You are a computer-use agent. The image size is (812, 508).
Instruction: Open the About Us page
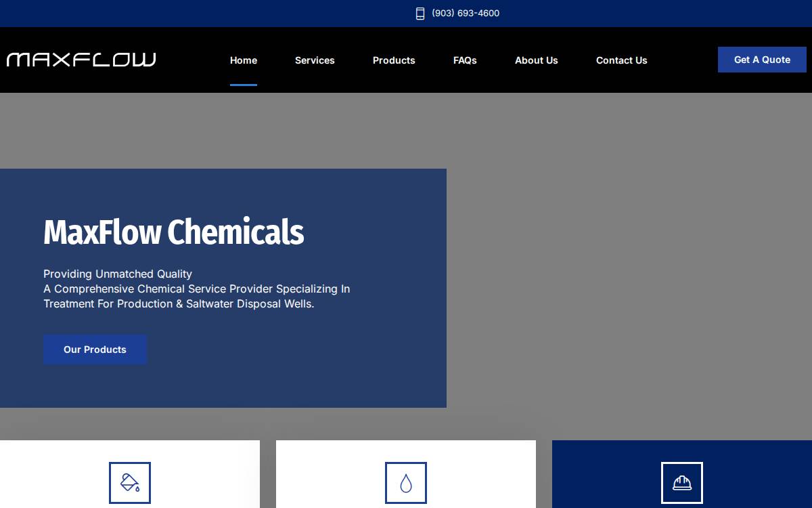537,60
